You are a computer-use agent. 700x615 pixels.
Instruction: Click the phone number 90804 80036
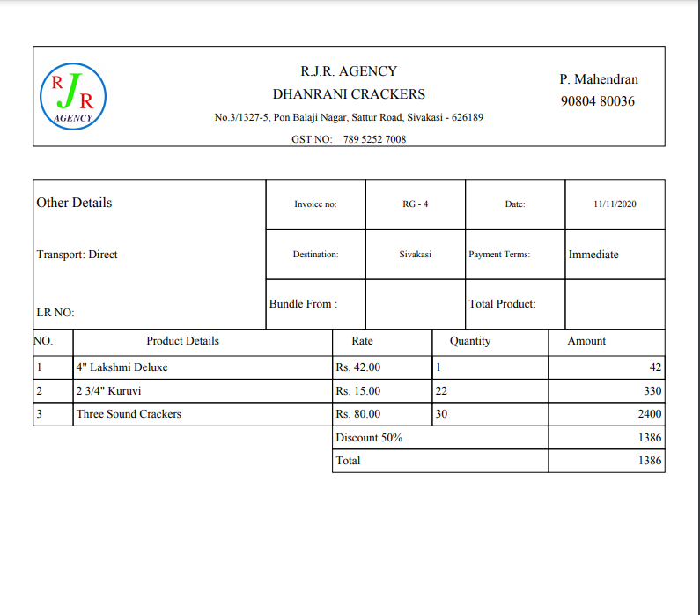pos(598,101)
